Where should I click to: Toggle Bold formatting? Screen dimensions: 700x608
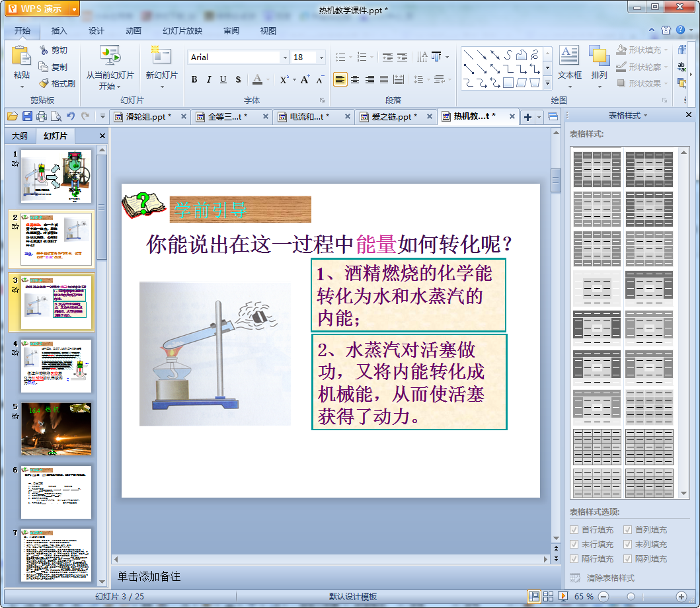194,79
